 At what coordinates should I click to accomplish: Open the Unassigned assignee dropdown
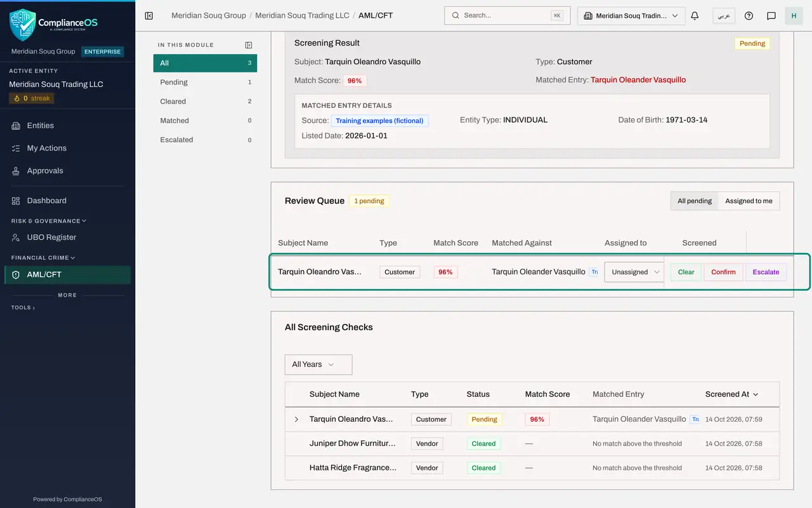[634, 272]
